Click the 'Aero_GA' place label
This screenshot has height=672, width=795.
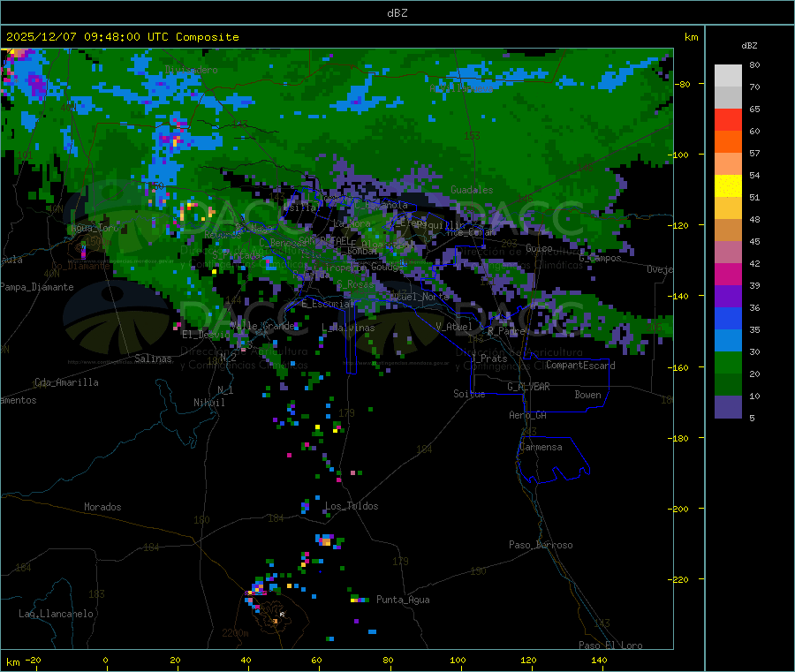pos(527,415)
